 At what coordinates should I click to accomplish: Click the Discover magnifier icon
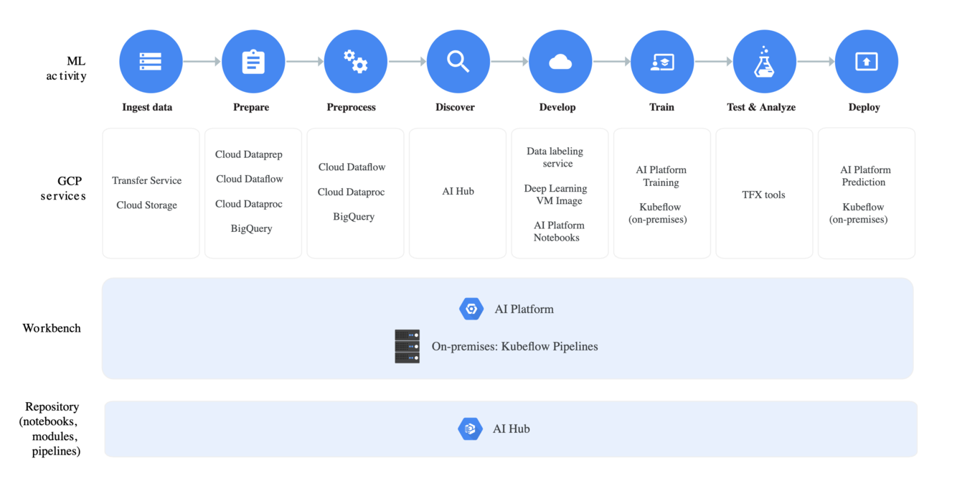[x=458, y=62]
